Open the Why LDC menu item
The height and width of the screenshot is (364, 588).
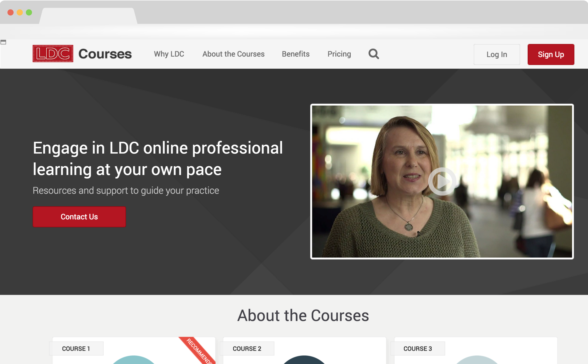[x=169, y=54]
